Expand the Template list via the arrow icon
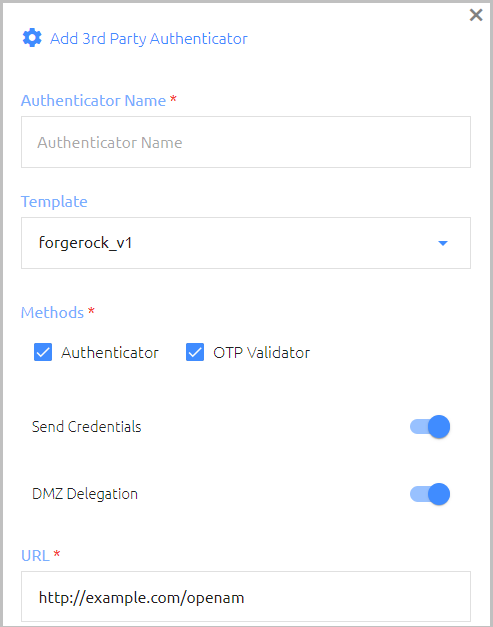Viewport: 493px width, 627px height. [x=443, y=243]
